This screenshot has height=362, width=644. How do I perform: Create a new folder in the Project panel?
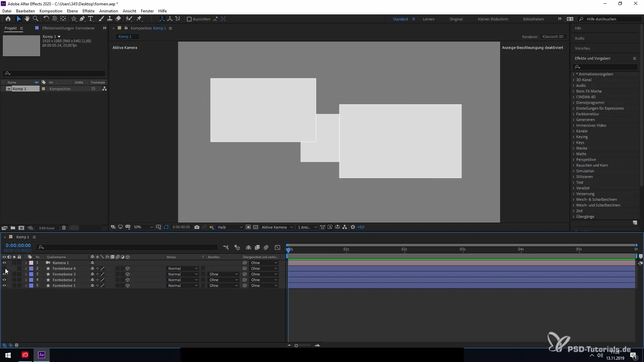[13, 228]
